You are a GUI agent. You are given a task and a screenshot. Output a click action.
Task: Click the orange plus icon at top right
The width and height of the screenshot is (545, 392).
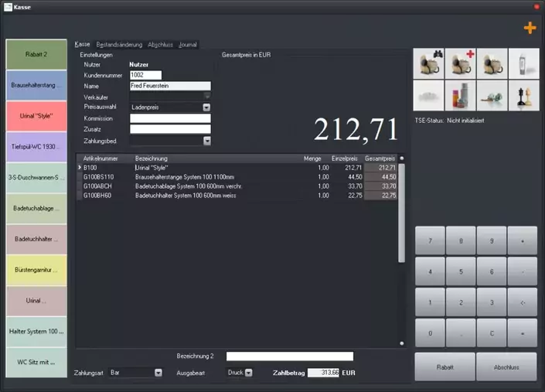tap(530, 28)
